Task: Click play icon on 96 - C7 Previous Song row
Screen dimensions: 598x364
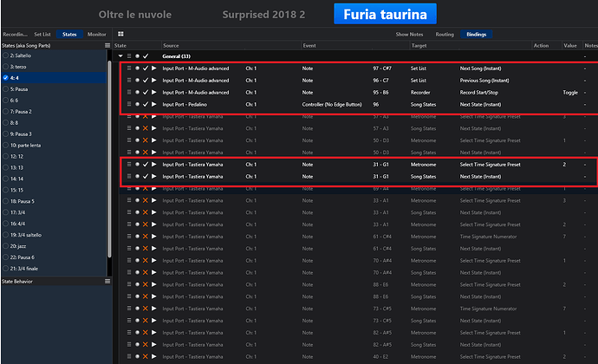Action: (154, 81)
